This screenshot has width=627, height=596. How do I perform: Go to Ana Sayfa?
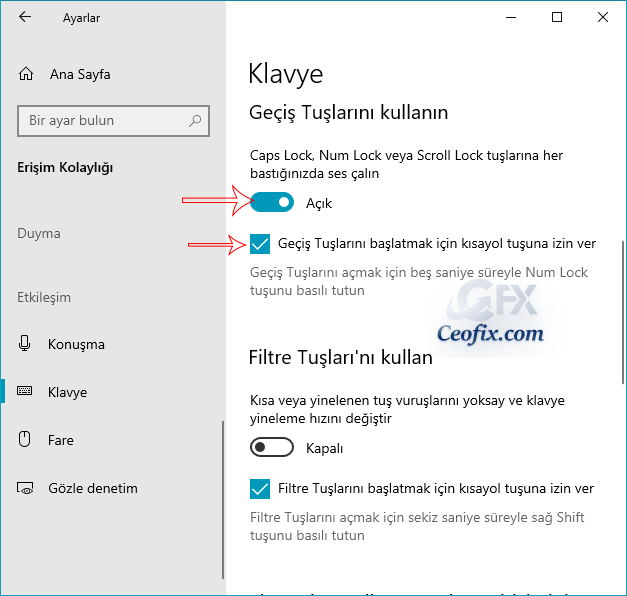(80, 74)
